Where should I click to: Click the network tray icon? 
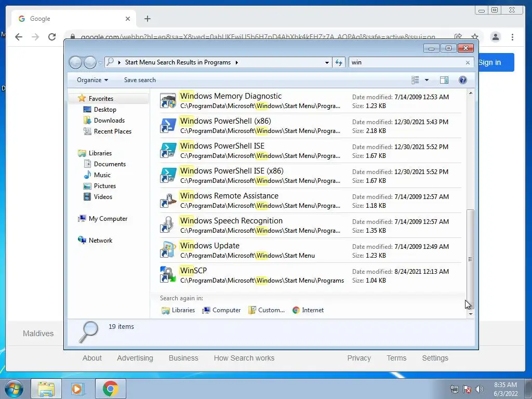click(x=454, y=389)
